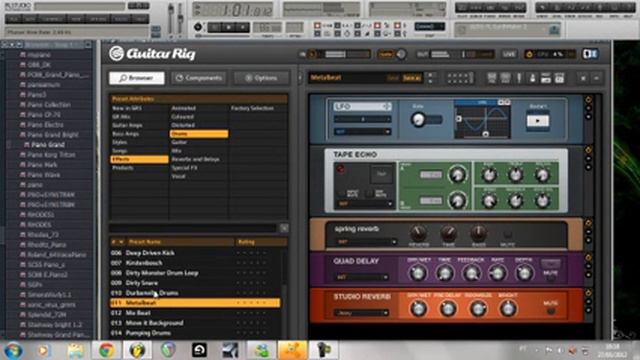Image resolution: width=640 pixels, height=360 pixels.
Task: Open the Guitar Rig tuner tool
Action: [x=519, y=78]
